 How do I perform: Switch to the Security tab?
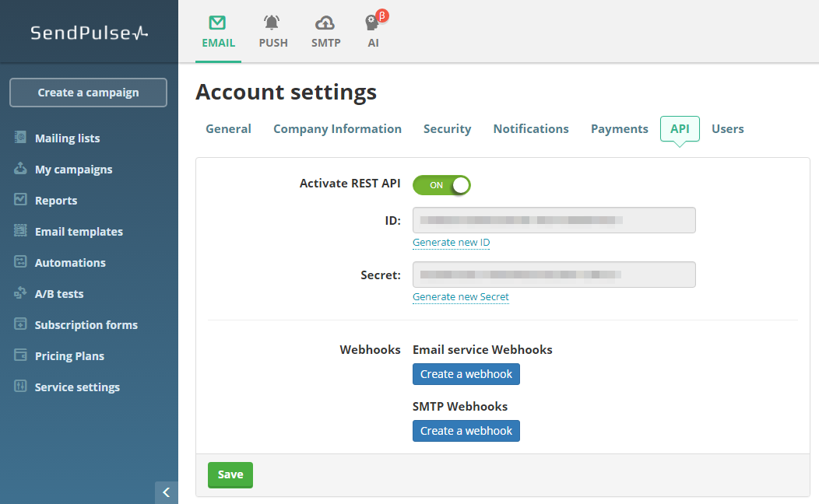tap(447, 129)
